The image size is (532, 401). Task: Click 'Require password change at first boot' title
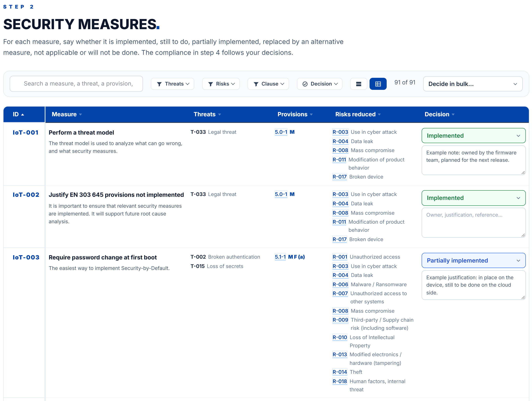point(103,257)
